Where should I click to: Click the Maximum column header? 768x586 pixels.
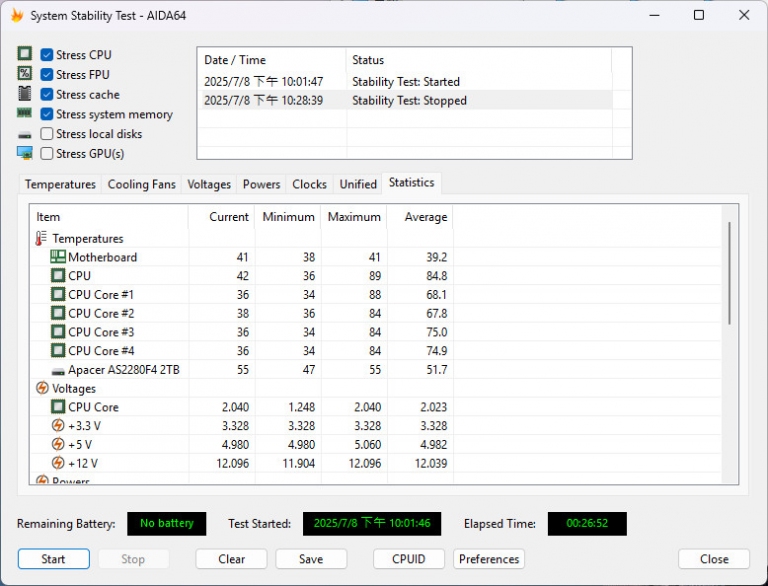[354, 217]
